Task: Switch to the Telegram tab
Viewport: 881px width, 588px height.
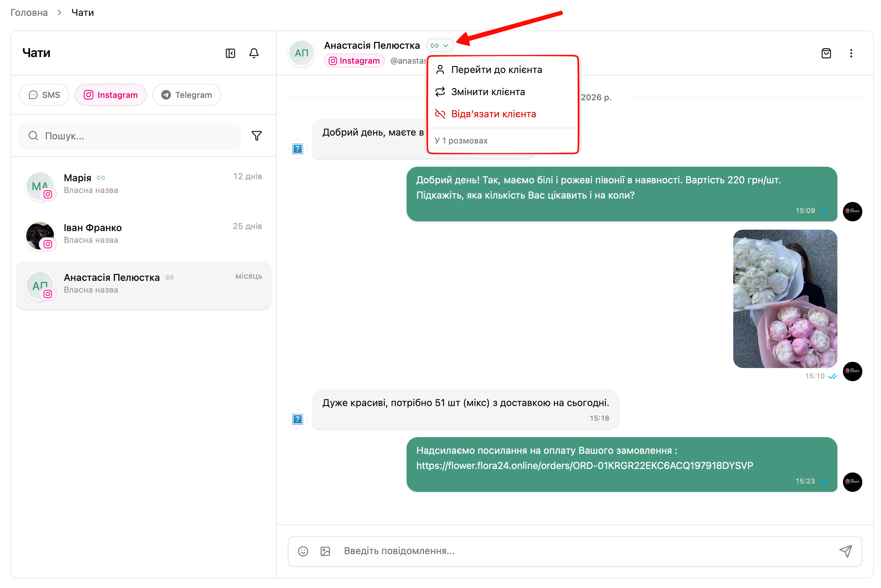Action: pyautogui.click(x=187, y=95)
